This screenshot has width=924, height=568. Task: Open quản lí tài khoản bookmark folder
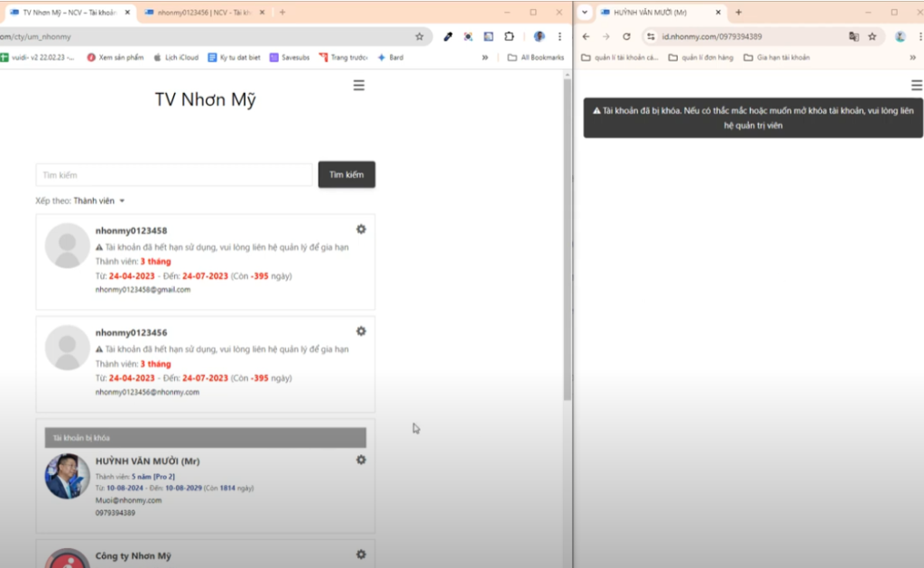click(x=620, y=57)
